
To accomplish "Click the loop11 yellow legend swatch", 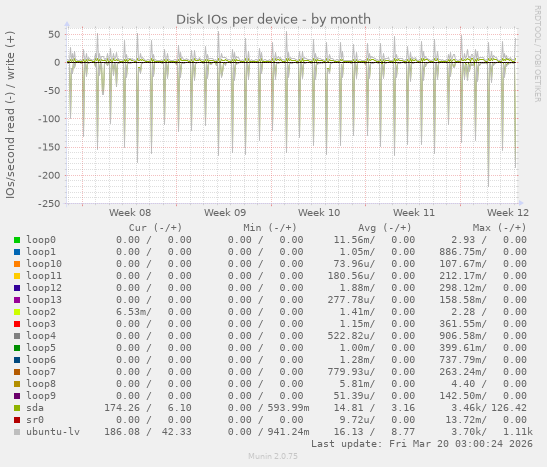I will pyautogui.click(x=17, y=276).
